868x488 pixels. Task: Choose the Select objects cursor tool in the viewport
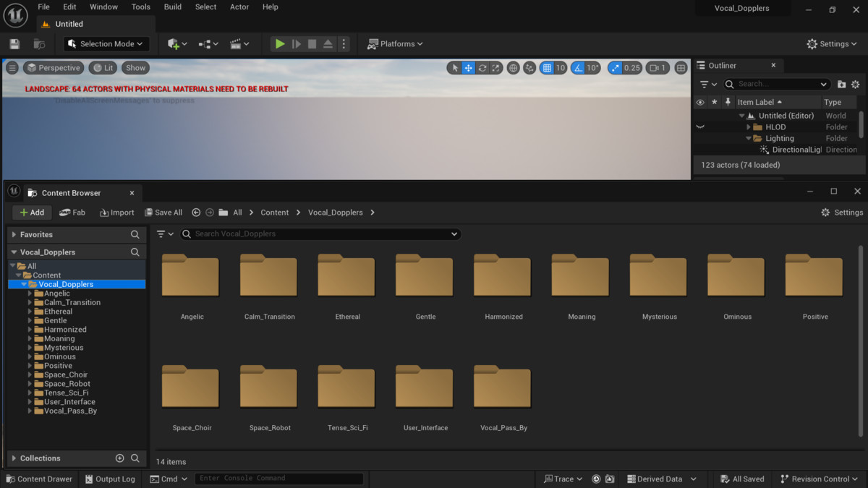(454, 68)
